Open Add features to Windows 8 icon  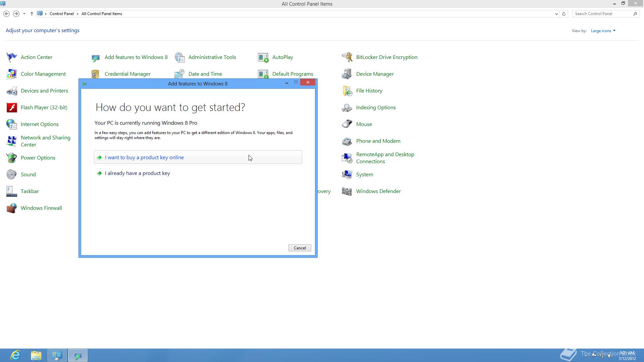coord(96,57)
